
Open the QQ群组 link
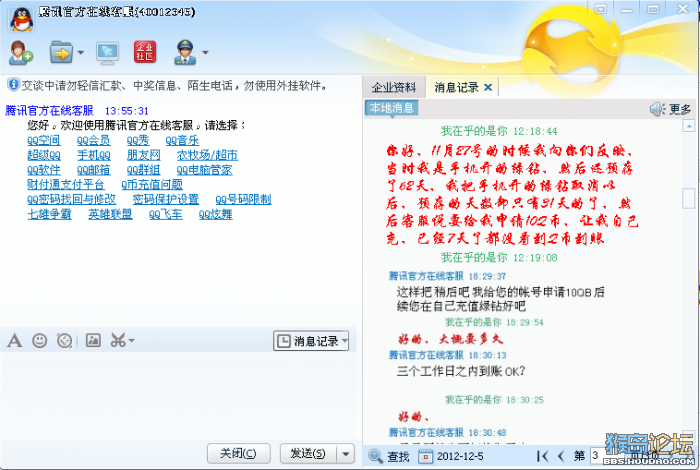[x=143, y=170]
